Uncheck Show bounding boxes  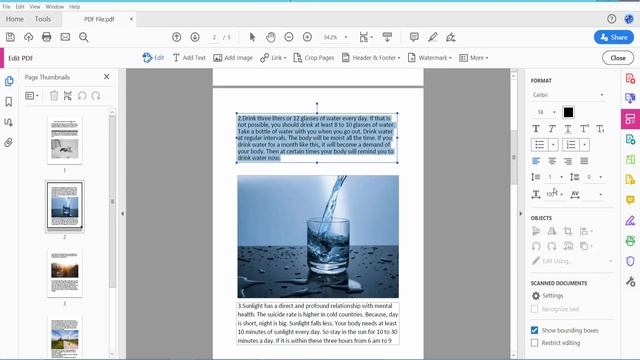534,330
